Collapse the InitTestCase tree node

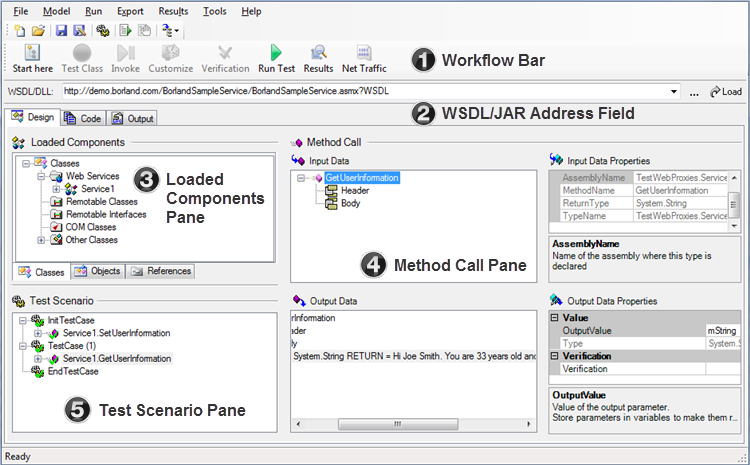coord(23,319)
